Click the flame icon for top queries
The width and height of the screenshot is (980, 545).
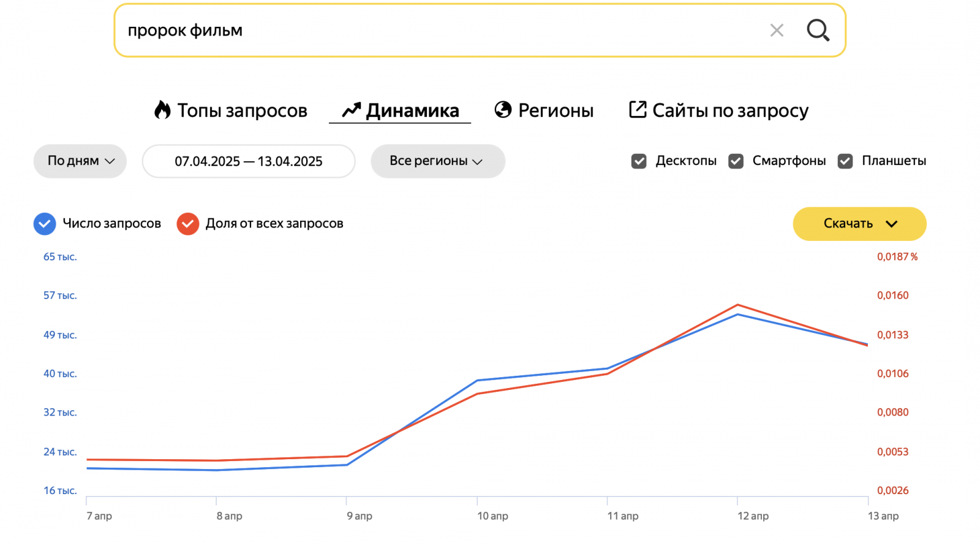pyautogui.click(x=162, y=110)
